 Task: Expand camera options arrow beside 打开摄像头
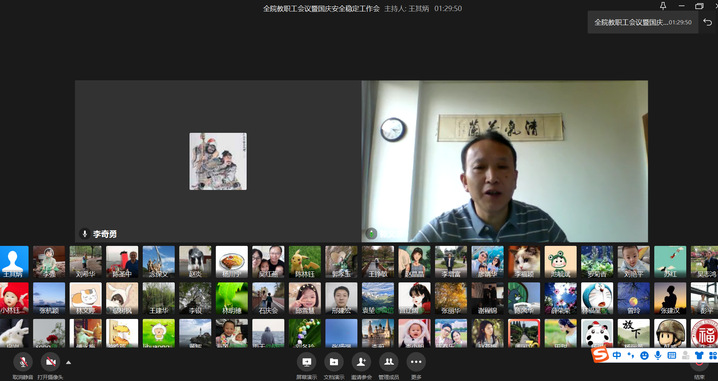click(68, 362)
